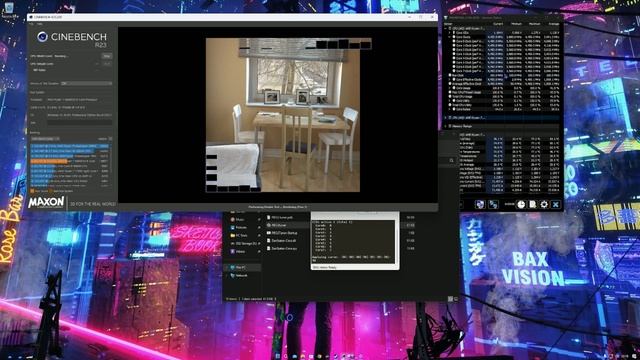Image resolution: width=640 pixels, height=360 pixels.
Task: Click the Current column header in HWiNFO
Action: point(498,24)
